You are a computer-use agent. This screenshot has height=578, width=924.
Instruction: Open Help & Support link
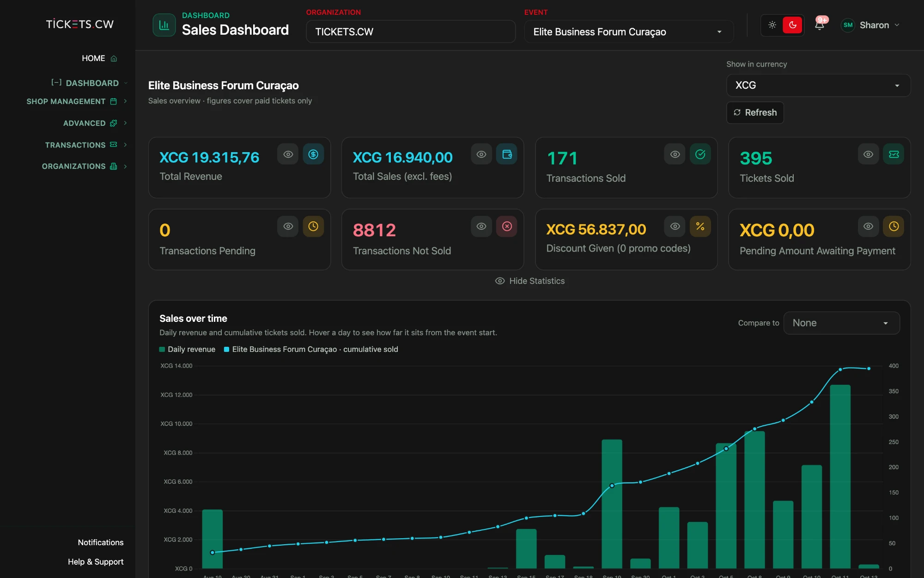[x=96, y=562]
